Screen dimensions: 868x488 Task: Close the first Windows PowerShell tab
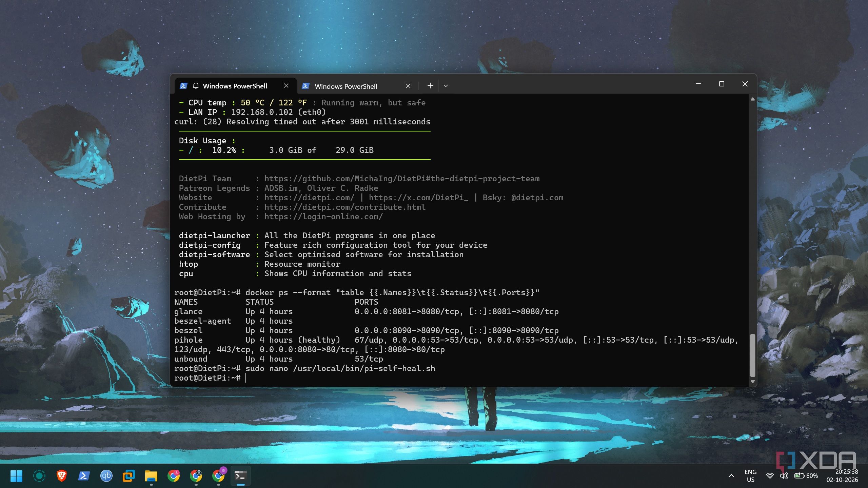pos(286,86)
